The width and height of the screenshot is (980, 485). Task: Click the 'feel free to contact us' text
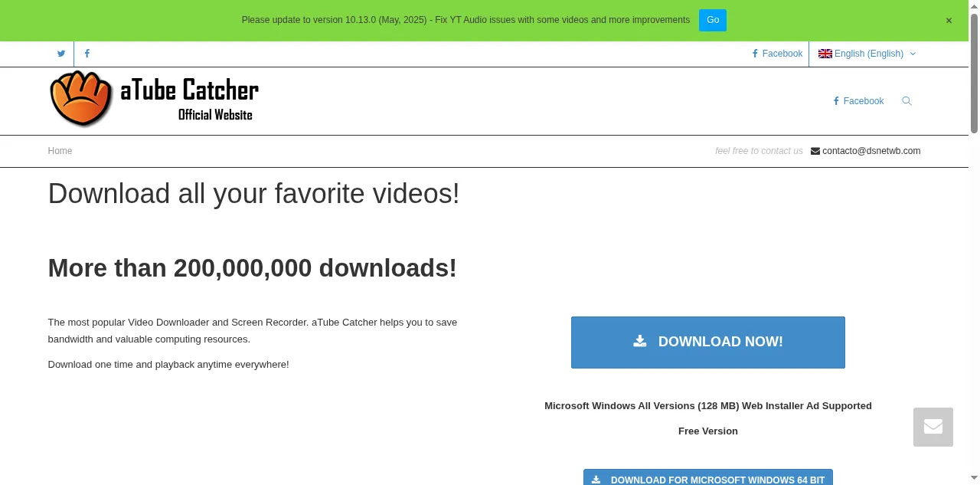pyautogui.click(x=759, y=151)
